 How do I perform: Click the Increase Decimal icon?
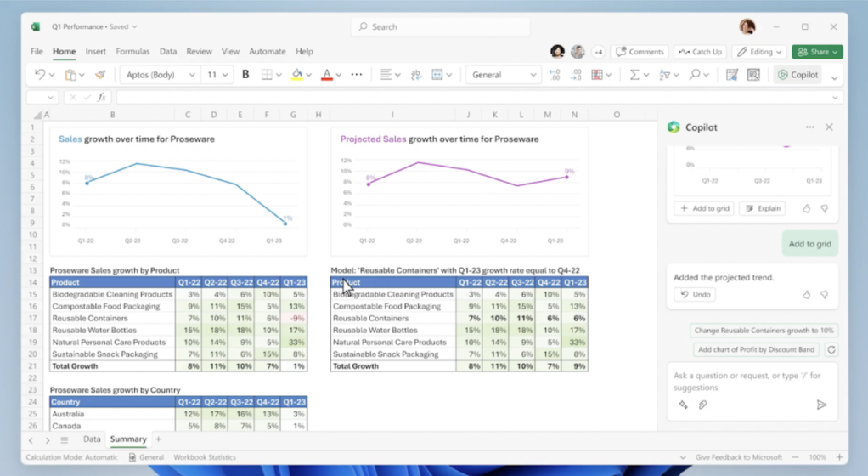[x=554, y=74]
